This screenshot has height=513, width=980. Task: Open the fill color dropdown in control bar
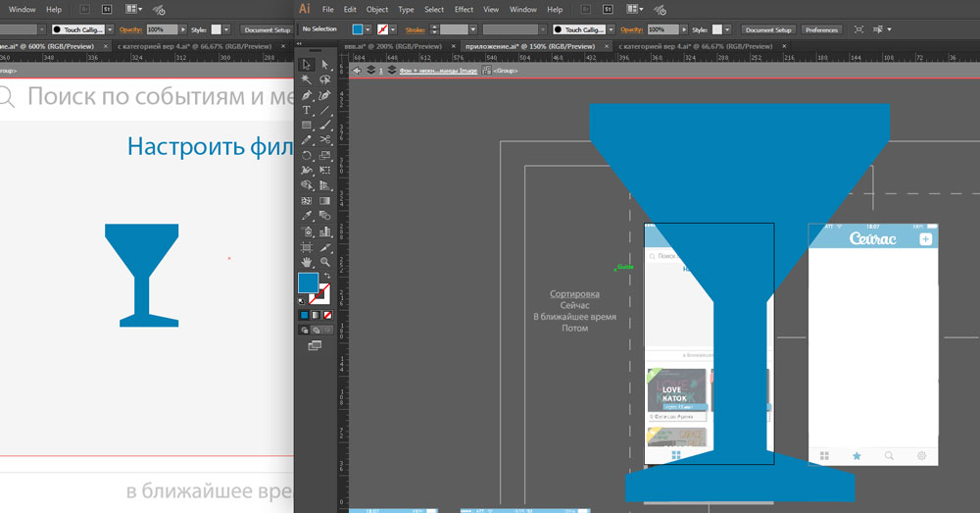pos(368,29)
